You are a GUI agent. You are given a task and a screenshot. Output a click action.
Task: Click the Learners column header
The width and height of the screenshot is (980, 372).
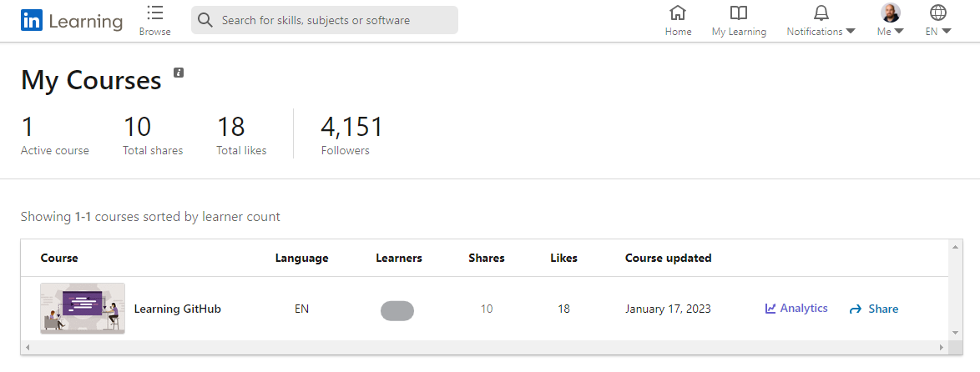[399, 258]
